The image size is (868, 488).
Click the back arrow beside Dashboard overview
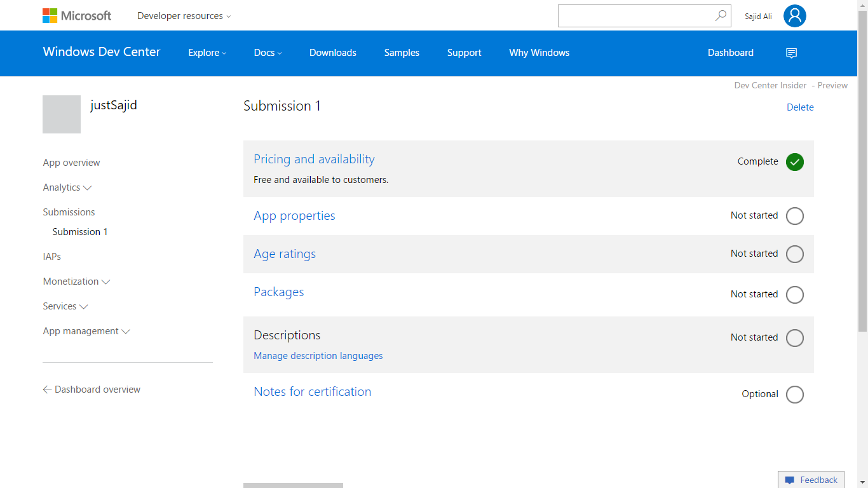tap(47, 390)
